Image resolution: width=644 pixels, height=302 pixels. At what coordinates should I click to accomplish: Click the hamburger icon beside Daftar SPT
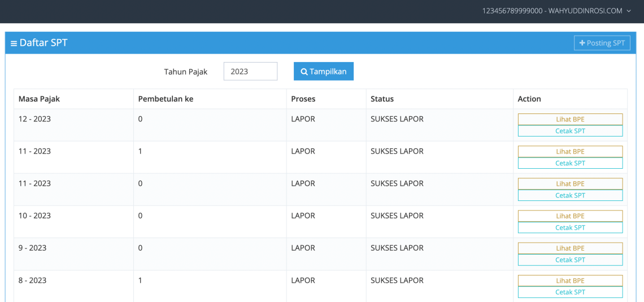tap(14, 43)
